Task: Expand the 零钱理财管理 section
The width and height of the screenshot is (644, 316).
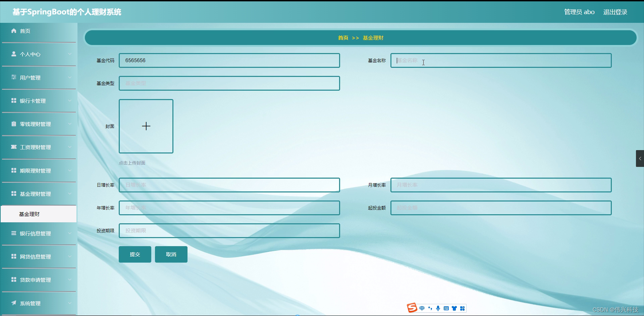Action: (x=70, y=124)
